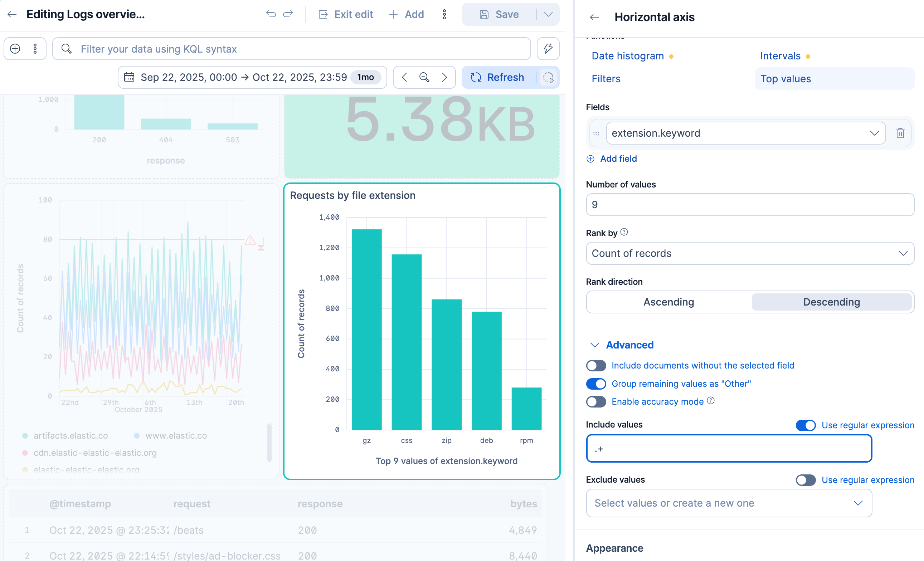Viewport: 924px width, 561px height.
Task: Click the zoom out magnifier icon
Action: pos(424,77)
